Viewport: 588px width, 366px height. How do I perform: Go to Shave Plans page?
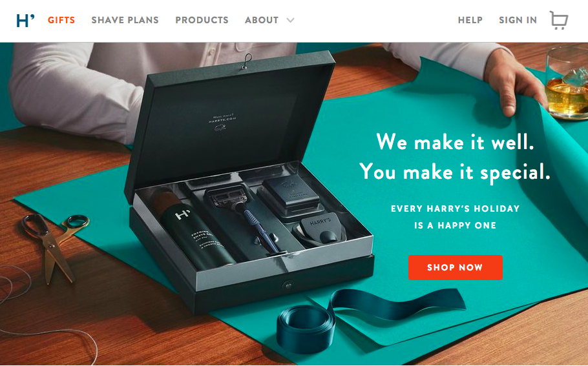click(125, 20)
